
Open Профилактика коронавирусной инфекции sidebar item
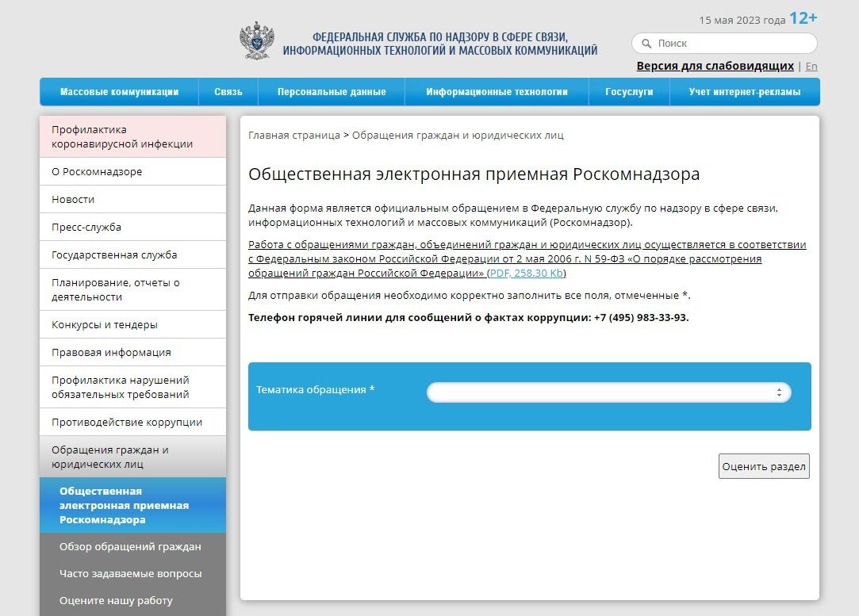[x=132, y=137]
